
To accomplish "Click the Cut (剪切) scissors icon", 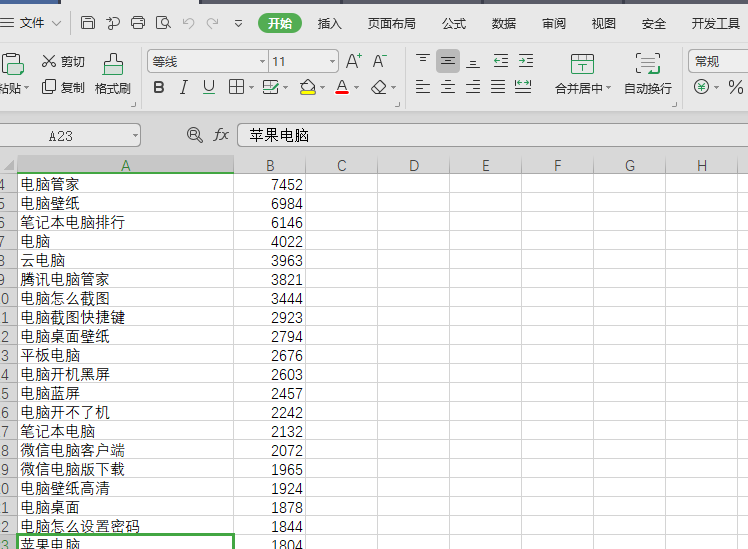I will pyautogui.click(x=49, y=61).
